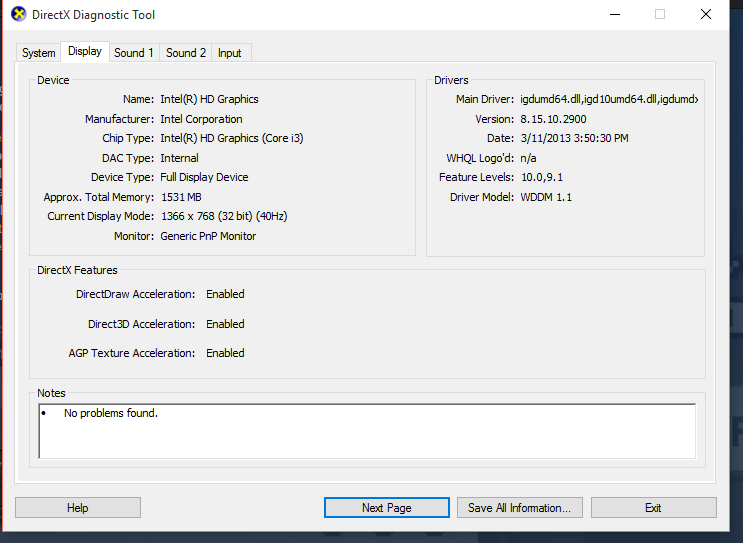Click chip type 'Intel(R) HD Graphics (Core i3)'

click(x=232, y=138)
